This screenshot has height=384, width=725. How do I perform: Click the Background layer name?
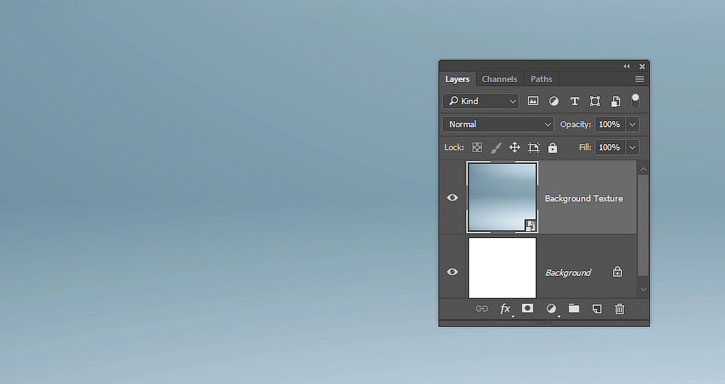point(568,273)
